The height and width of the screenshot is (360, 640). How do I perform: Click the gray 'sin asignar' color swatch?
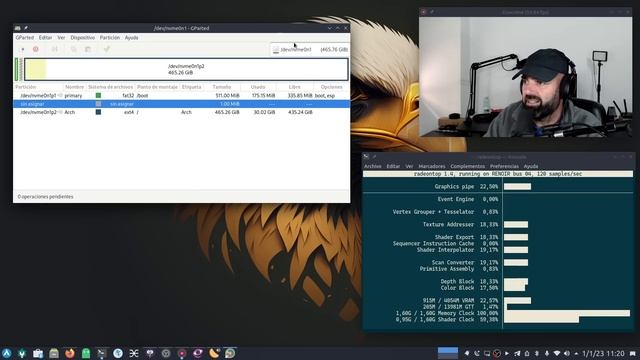[x=98, y=104]
